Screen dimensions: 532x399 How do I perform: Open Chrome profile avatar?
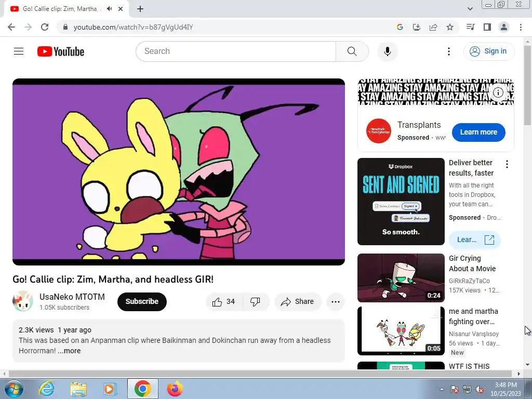pyautogui.click(x=504, y=27)
